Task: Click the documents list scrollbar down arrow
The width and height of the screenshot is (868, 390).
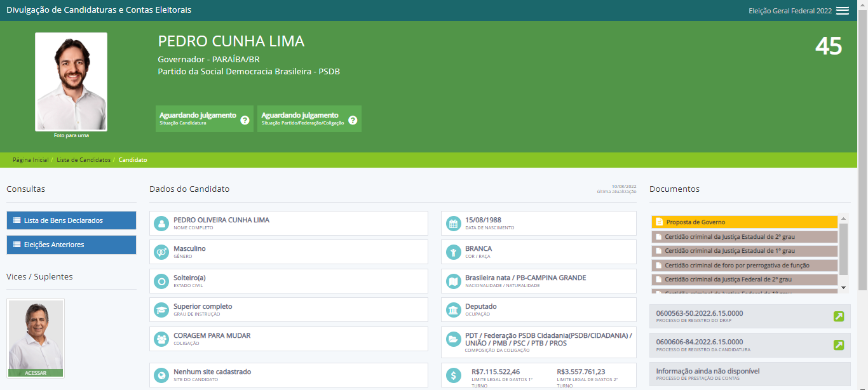Action: pyautogui.click(x=844, y=288)
